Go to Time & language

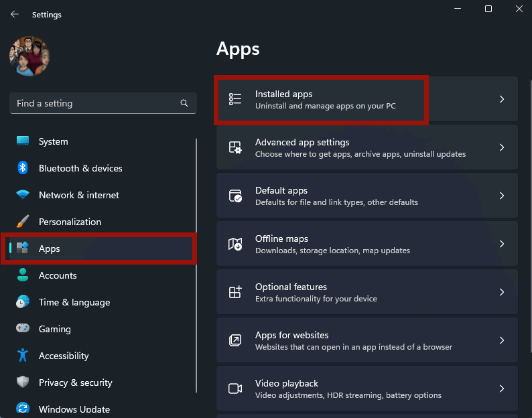tap(74, 302)
